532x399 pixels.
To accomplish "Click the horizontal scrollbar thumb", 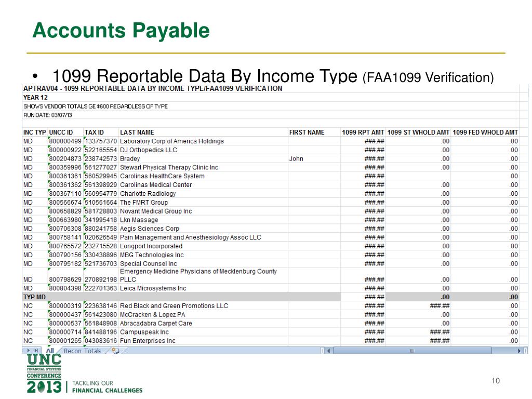I will 412,351.
